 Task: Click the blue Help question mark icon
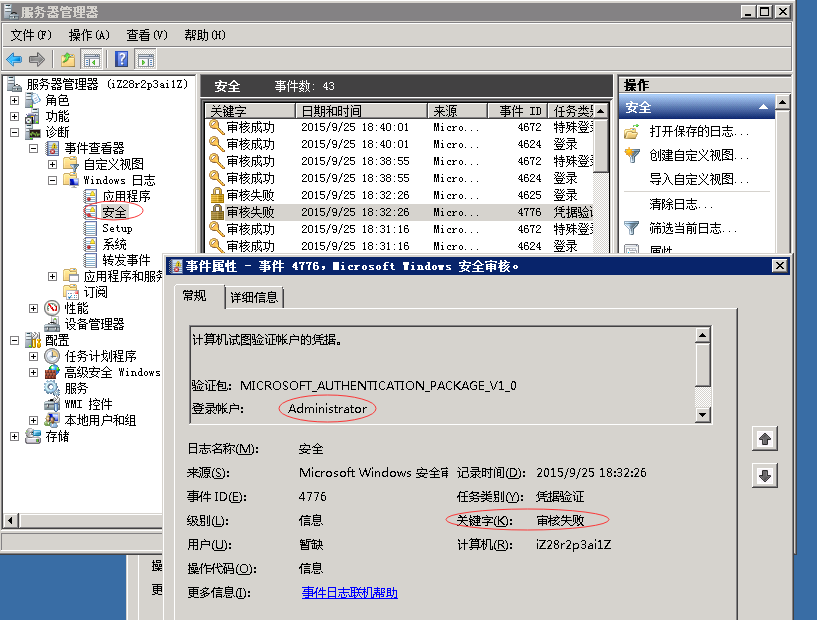121,60
